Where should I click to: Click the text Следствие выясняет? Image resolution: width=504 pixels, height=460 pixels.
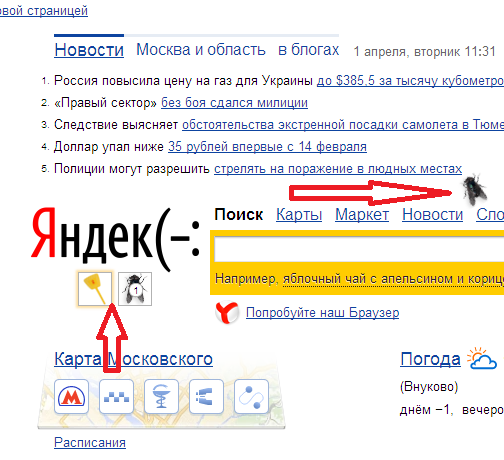[116, 125]
